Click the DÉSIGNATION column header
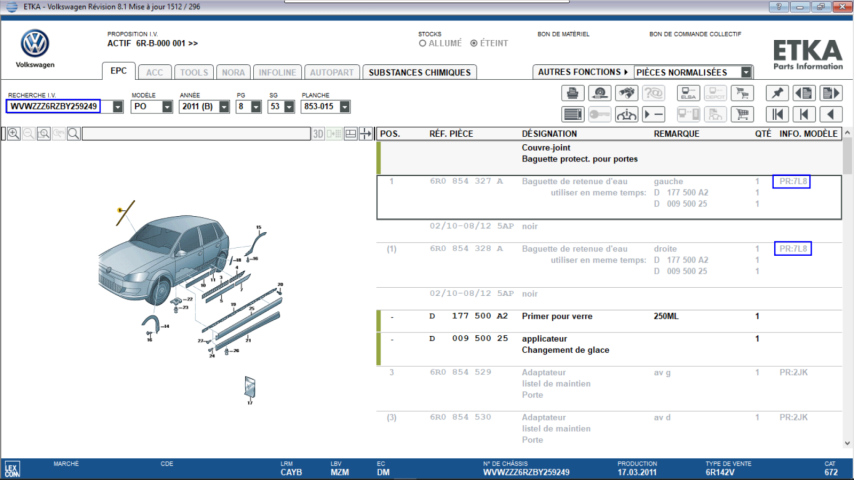The image size is (854, 480). 549,133
